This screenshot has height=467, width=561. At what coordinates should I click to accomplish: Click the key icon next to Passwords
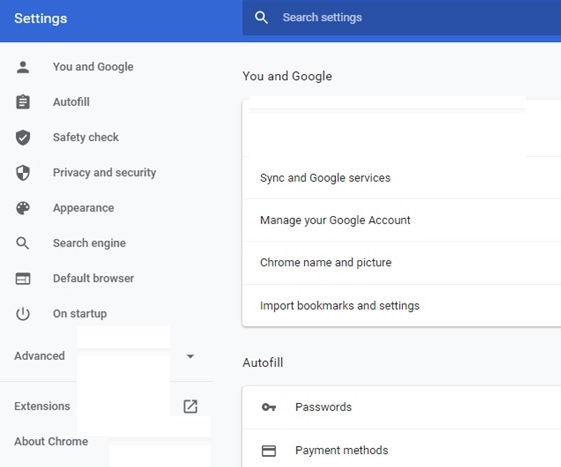[x=269, y=407]
